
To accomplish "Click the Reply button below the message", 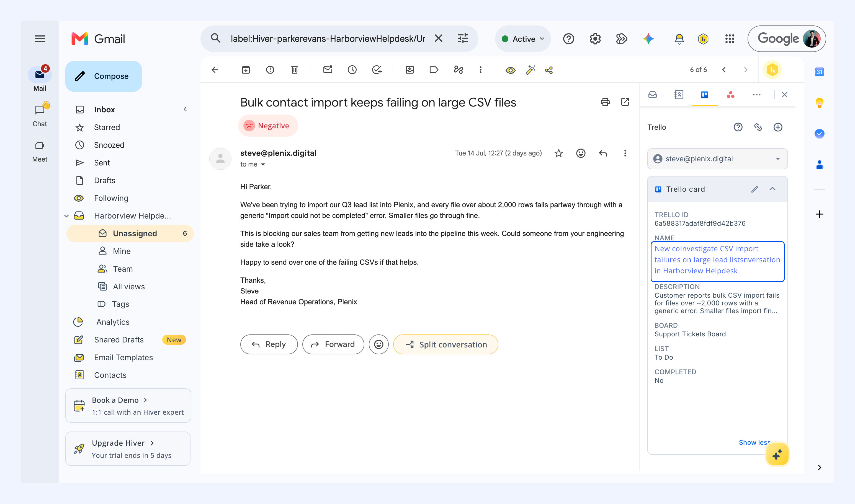I will [269, 344].
